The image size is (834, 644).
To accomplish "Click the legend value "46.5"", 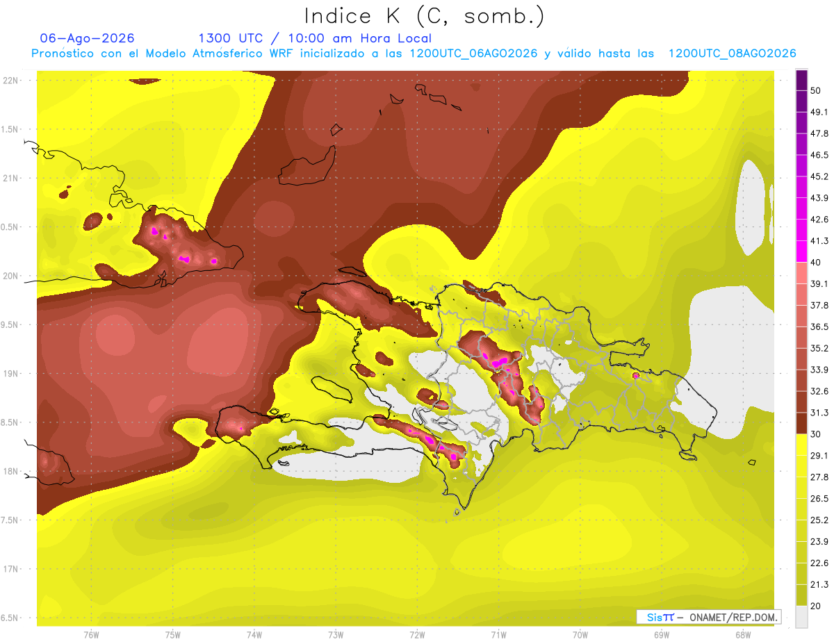I will [819, 155].
